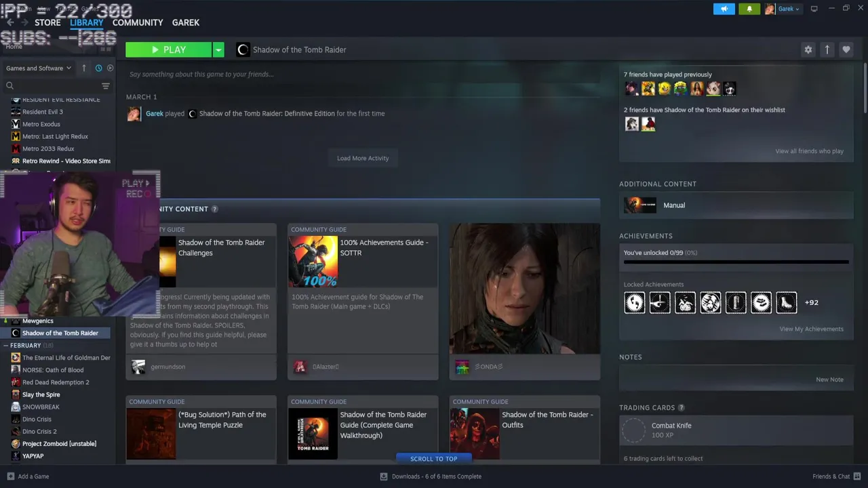
Task: Click the Downloads status icon
Action: [x=384, y=476]
